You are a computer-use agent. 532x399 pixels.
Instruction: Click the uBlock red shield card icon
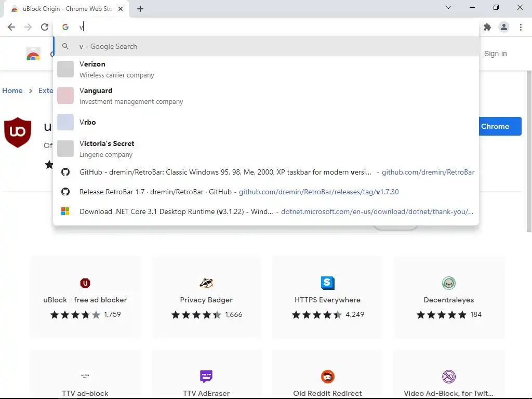point(85,283)
